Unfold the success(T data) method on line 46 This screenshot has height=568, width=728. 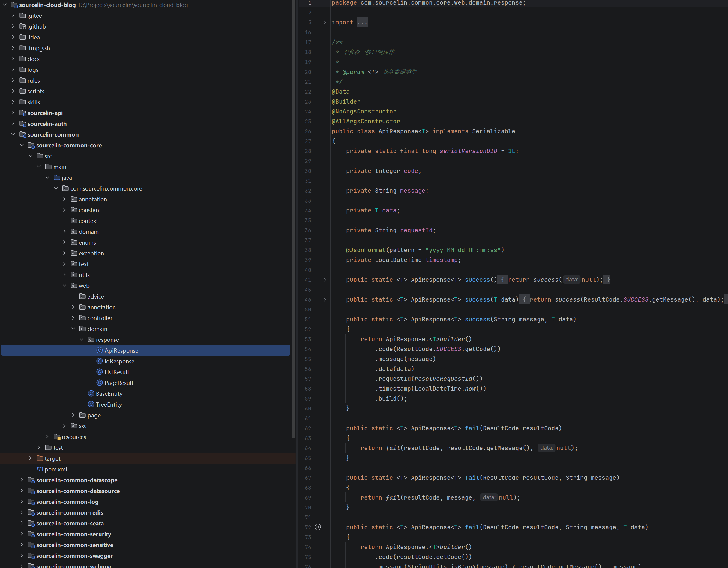(325, 299)
